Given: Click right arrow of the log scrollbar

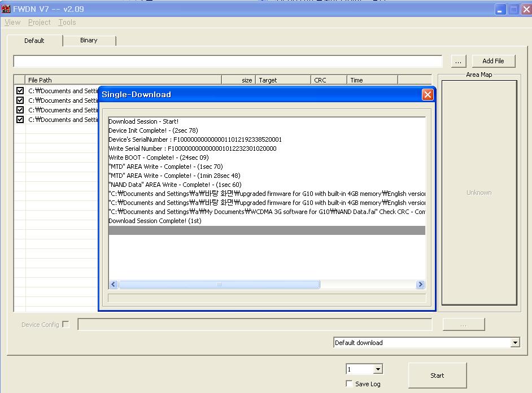Looking at the screenshot, I should point(420,285).
